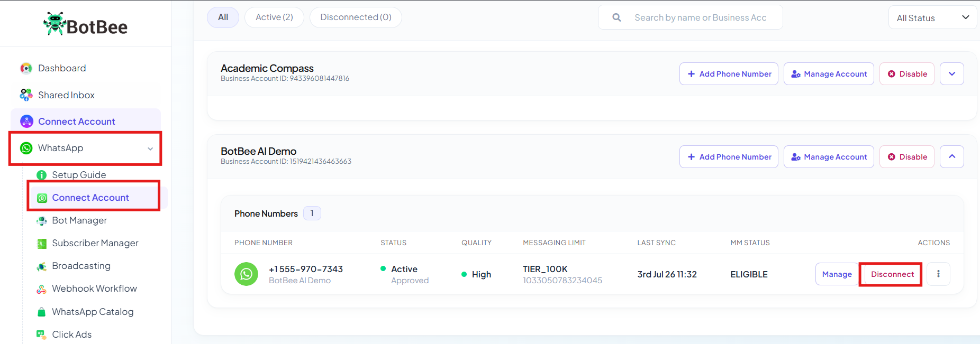Disconnect the +1 555-970-7343 number

coord(892,274)
